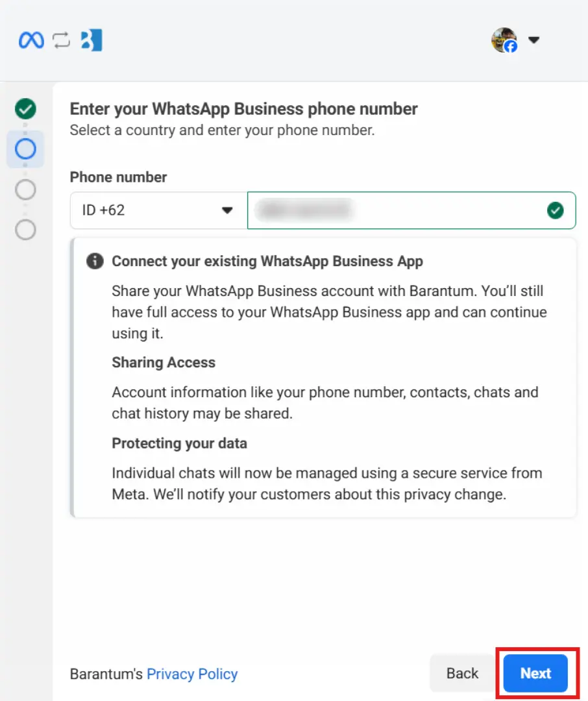Image resolution: width=588 pixels, height=701 pixels.
Task: Click the completed step's green checkmark
Action: 25,109
